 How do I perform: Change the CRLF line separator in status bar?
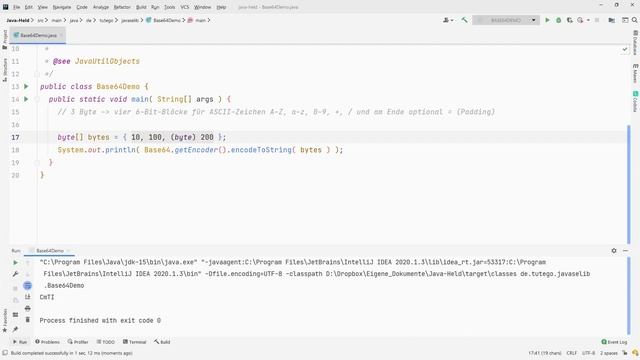[x=571, y=353]
